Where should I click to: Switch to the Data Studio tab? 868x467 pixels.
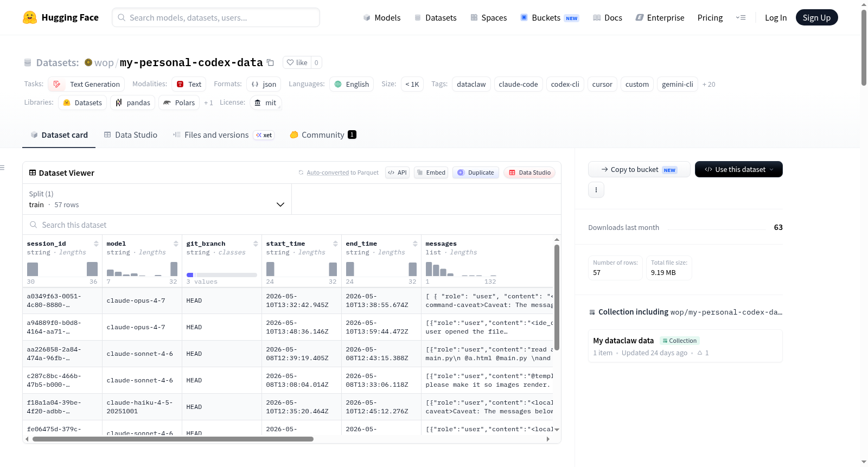(x=131, y=135)
